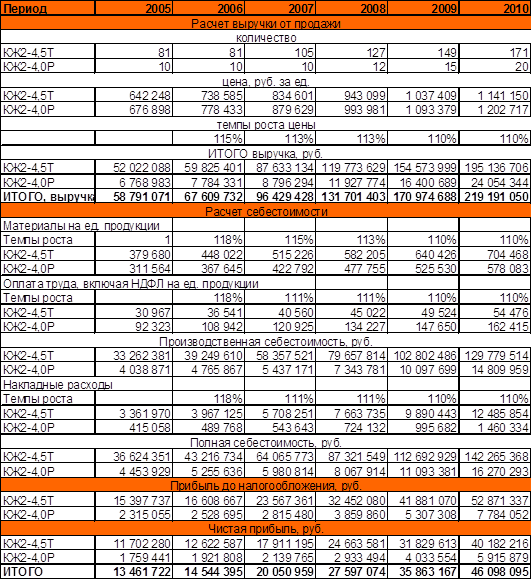This screenshot has height=580, width=532.
Task: Select the 'ИТОГО, выручка' row label
Action: [x=48, y=196]
